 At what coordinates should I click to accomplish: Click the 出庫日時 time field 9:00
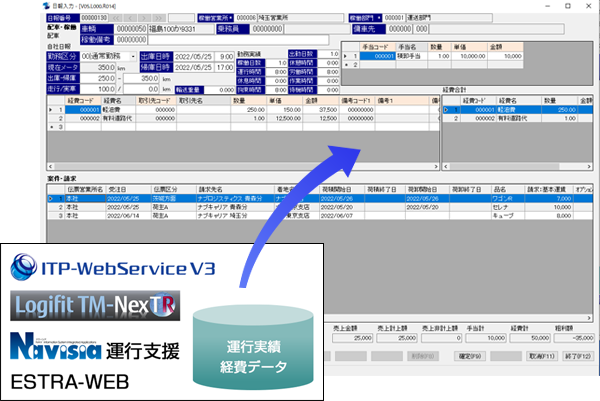225,57
